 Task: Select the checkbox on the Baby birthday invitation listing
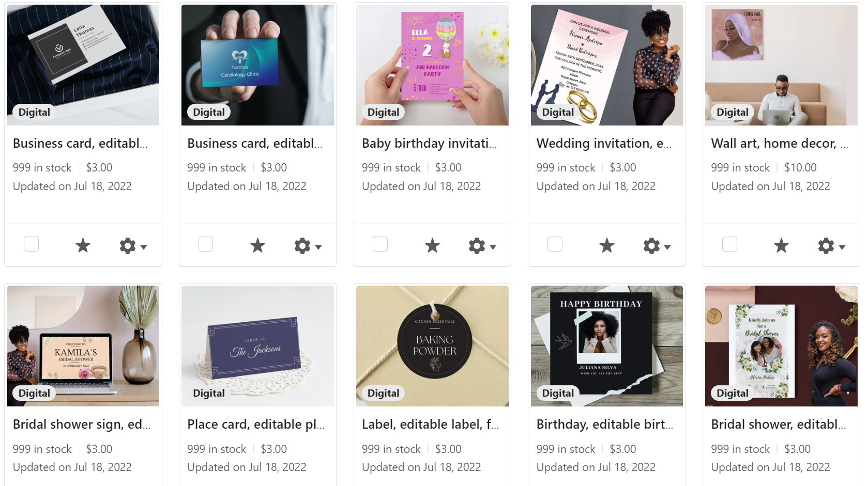[x=380, y=244]
